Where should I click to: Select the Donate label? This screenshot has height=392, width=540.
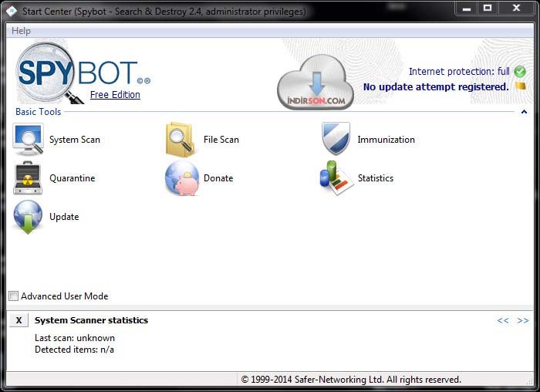coord(218,178)
